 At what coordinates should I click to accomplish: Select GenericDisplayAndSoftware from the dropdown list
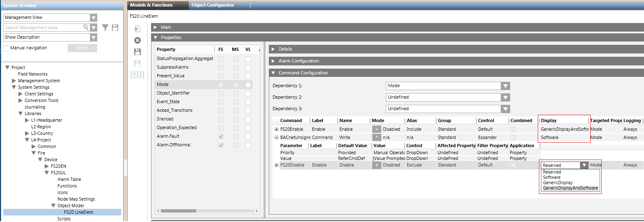[x=570, y=188]
